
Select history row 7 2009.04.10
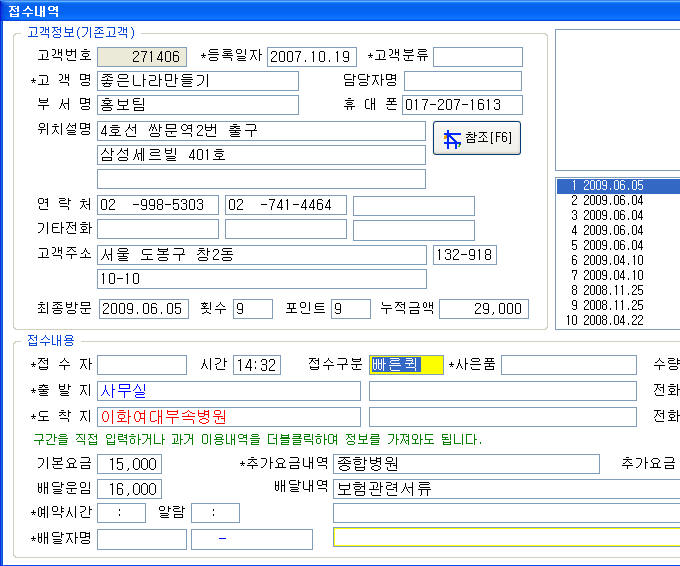pyautogui.click(x=618, y=275)
